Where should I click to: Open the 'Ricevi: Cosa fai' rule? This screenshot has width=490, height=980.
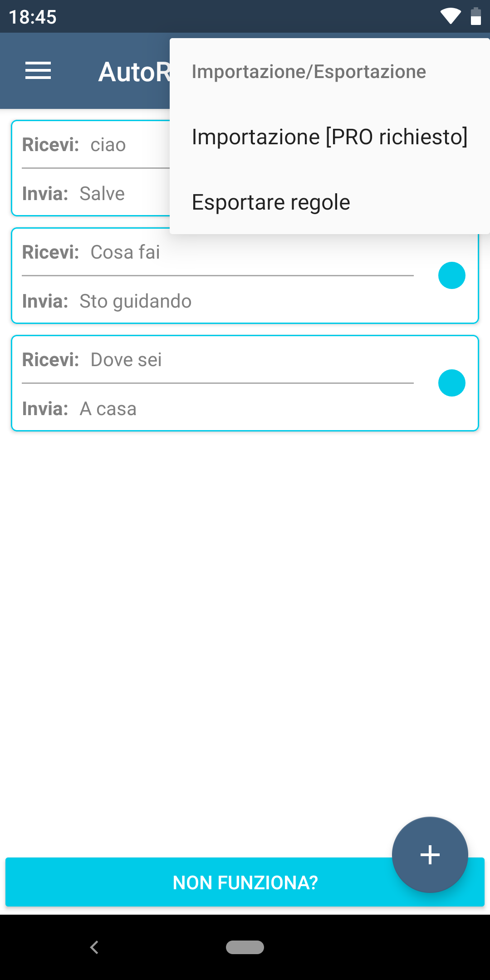(125, 252)
